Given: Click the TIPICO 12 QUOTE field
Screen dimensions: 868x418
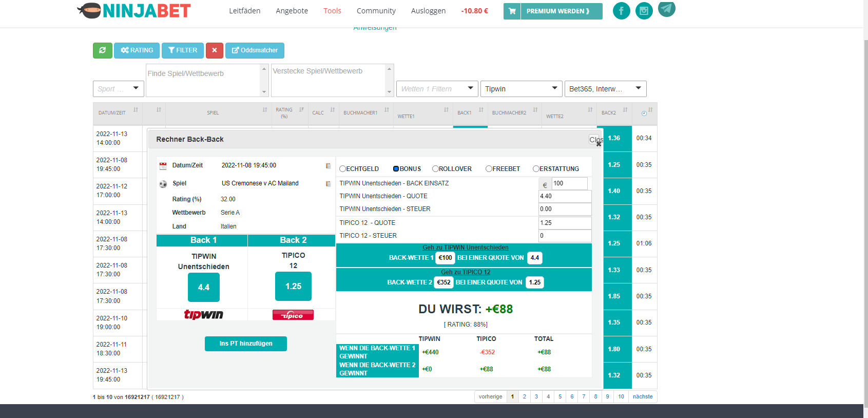Looking at the screenshot, I should point(565,223).
